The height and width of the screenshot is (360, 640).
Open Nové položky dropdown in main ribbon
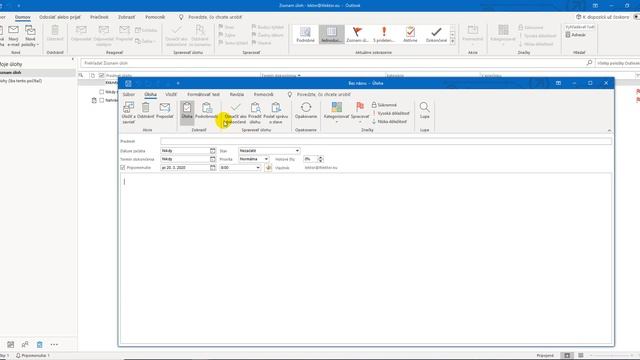30,36
